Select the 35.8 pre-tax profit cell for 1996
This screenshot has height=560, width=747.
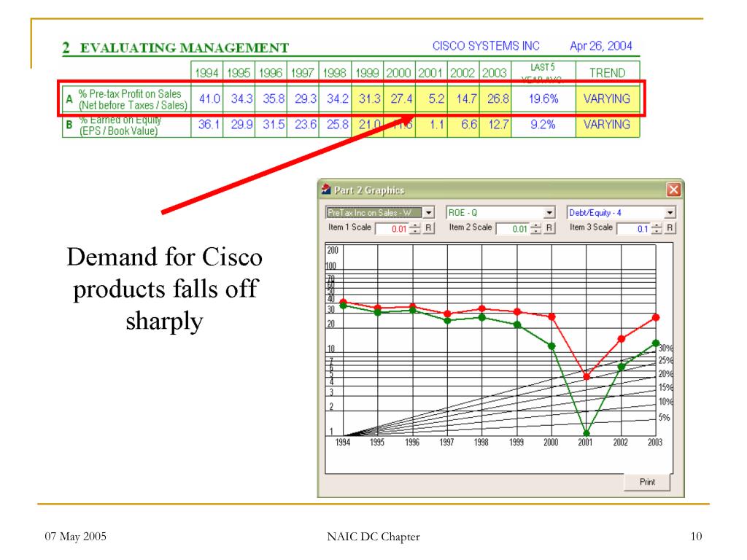point(271,98)
